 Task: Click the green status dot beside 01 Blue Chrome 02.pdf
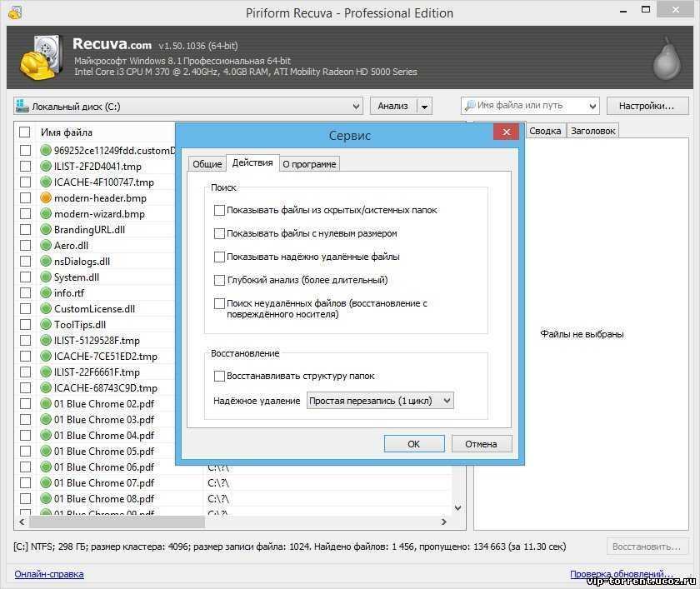click(x=46, y=403)
